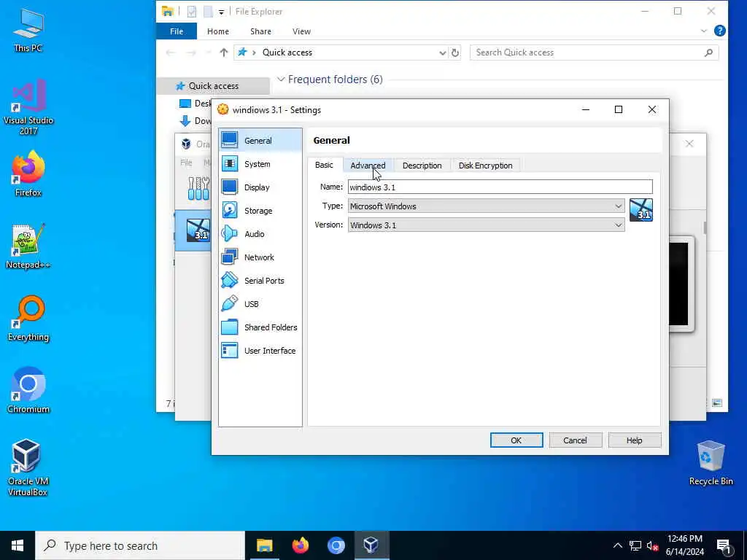Click the Windows Start button
The width and height of the screenshot is (747, 560).
point(18,545)
